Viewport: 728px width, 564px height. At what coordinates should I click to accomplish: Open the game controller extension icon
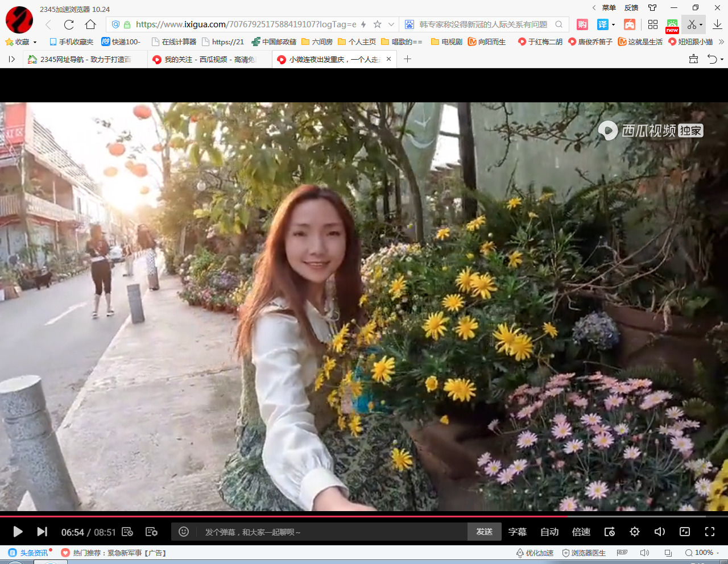pos(630,24)
